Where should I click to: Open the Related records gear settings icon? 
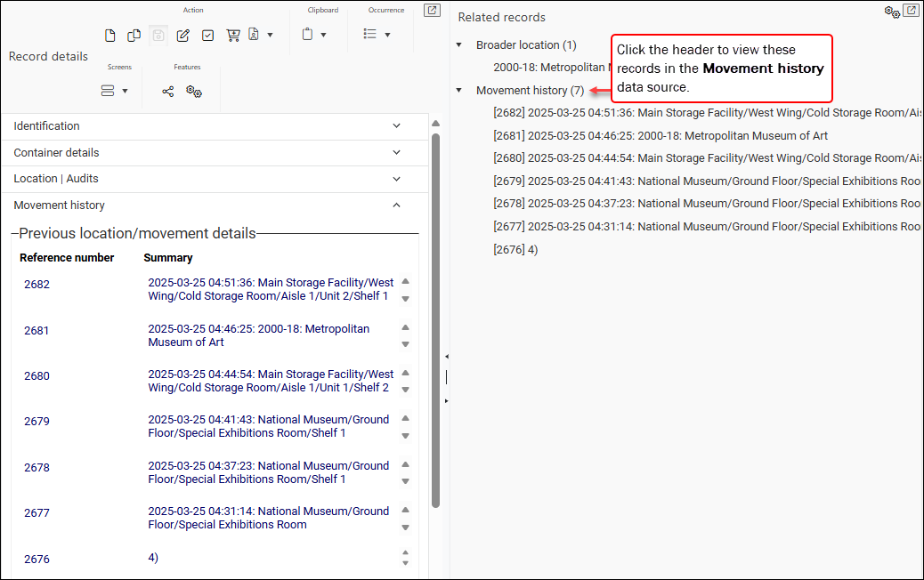(892, 12)
